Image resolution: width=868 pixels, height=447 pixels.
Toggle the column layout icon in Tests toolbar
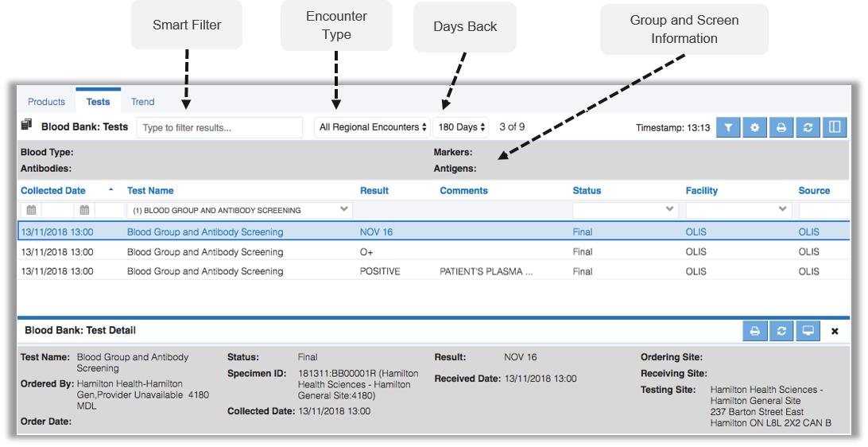[835, 127]
